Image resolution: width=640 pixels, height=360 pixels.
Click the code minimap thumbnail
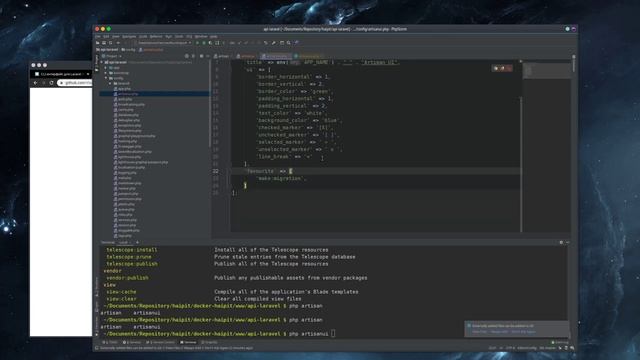tap(547, 71)
